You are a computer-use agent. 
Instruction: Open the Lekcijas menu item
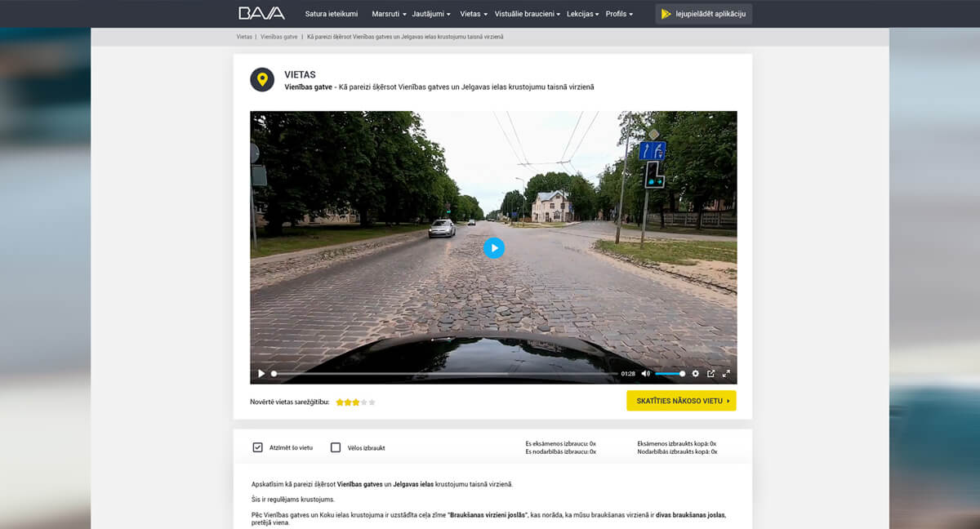[x=581, y=13]
